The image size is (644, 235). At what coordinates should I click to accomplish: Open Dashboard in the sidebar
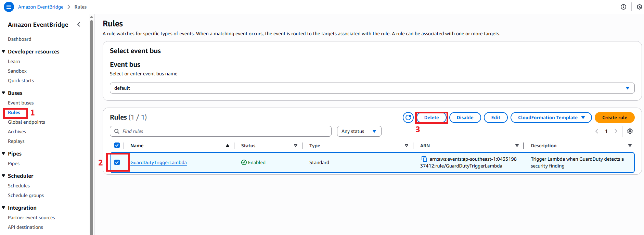point(20,39)
